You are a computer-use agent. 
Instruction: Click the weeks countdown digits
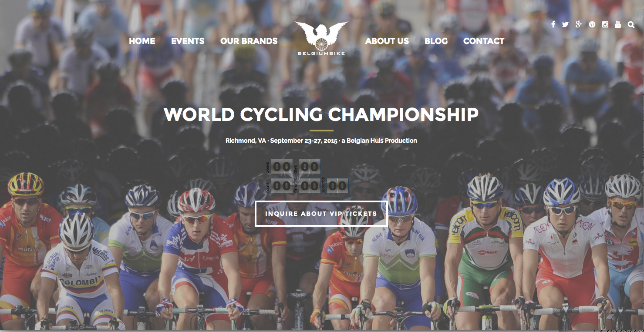pyautogui.click(x=282, y=167)
